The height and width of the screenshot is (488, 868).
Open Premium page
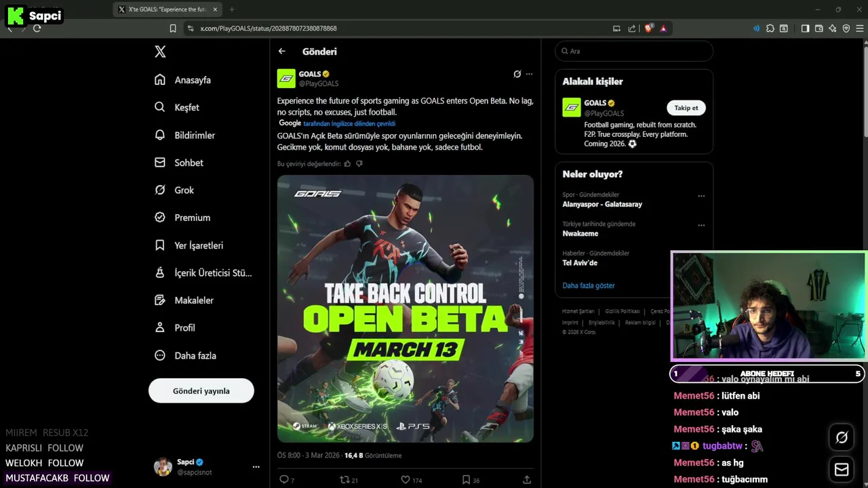182,218
